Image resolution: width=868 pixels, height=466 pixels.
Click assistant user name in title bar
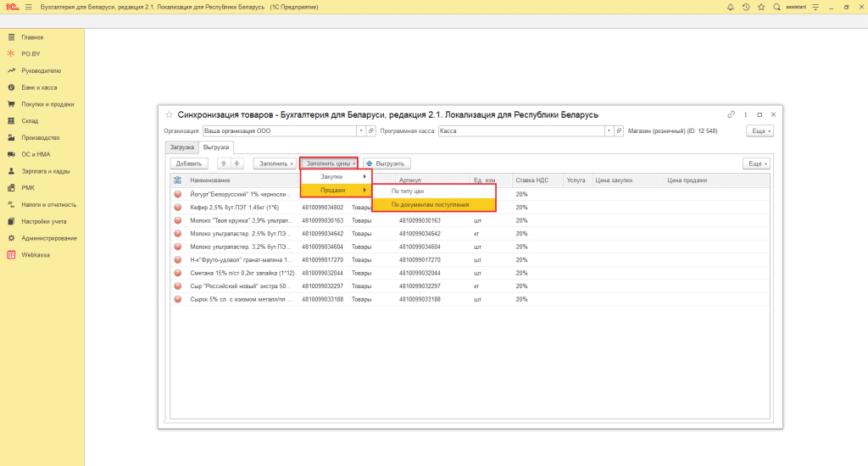(796, 7)
